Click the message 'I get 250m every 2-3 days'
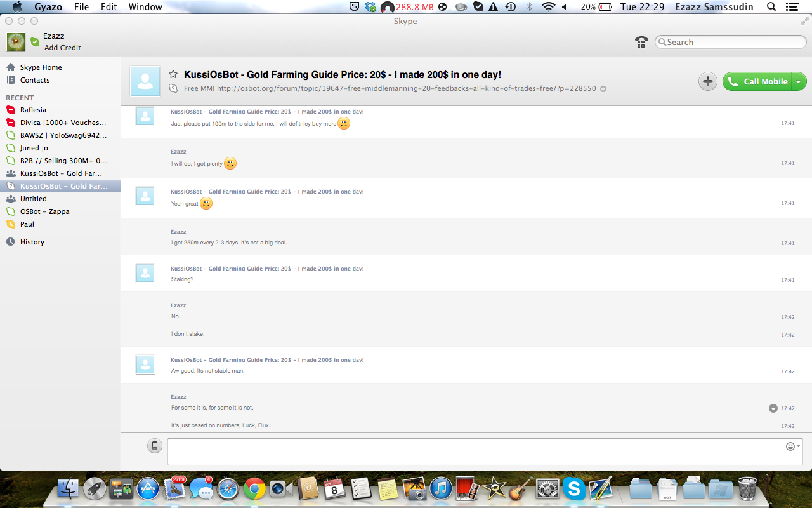This screenshot has height=508, width=812. pyautogui.click(x=229, y=243)
